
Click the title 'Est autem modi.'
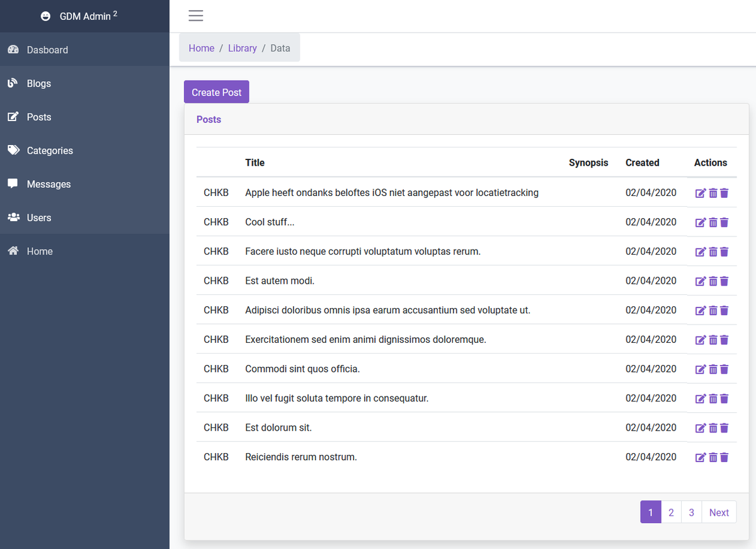point(280,280)
